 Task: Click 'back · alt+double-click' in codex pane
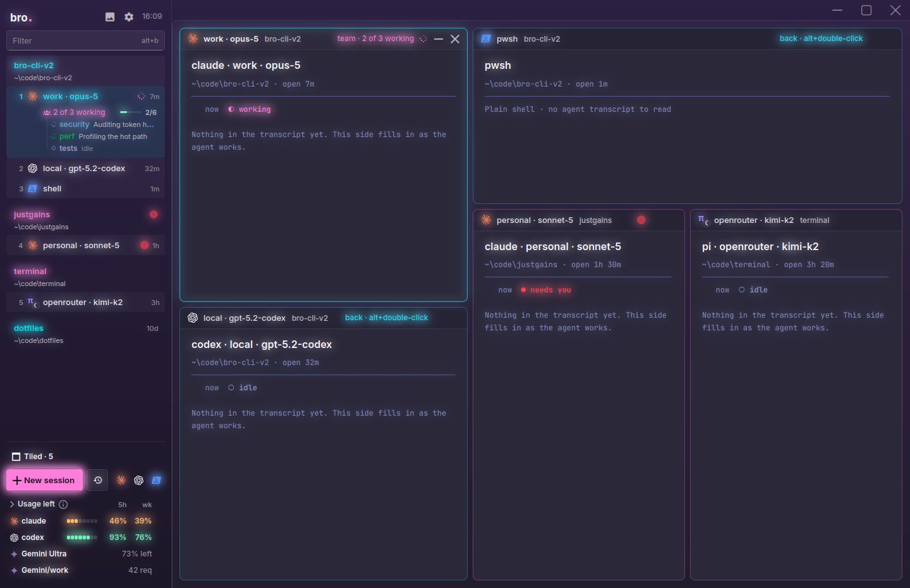[x=386, y=318]
